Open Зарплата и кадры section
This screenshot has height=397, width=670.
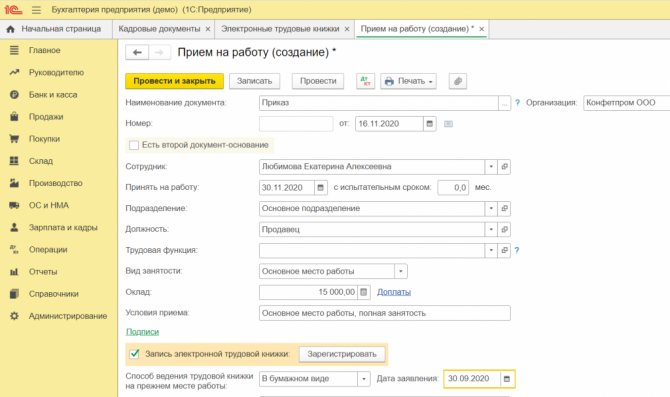63,227
